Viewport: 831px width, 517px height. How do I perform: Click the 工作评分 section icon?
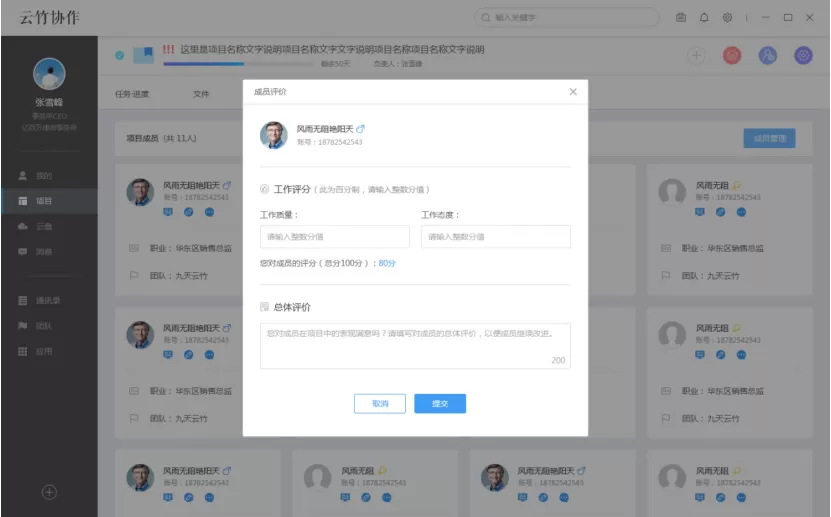(x=264, y=189)
